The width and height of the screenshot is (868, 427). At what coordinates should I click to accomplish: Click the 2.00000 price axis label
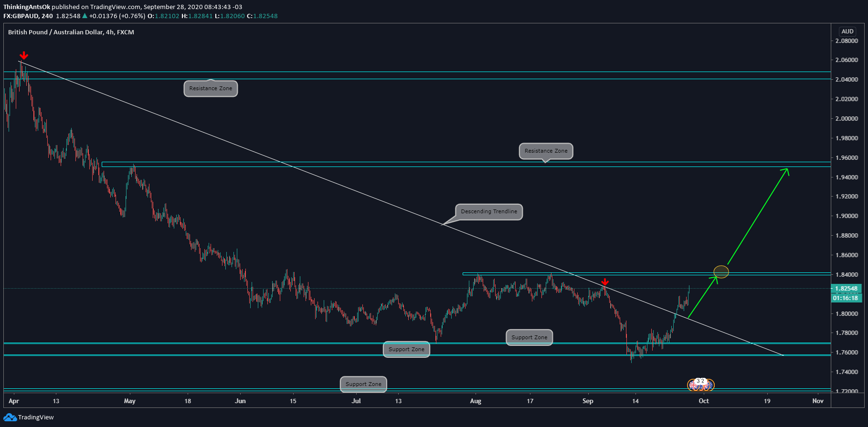(847, 119)
